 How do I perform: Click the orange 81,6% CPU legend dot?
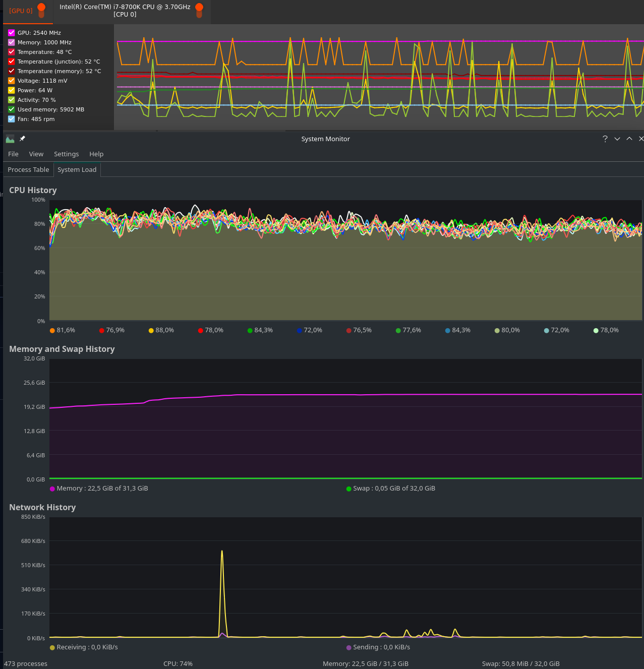pos(52,331)
